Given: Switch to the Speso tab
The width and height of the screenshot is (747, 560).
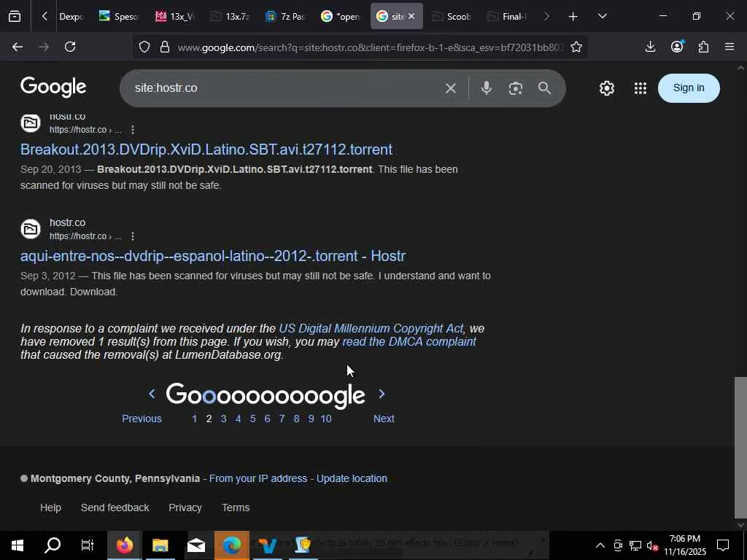Looking at the screenshot, I should tap(119, 17).
